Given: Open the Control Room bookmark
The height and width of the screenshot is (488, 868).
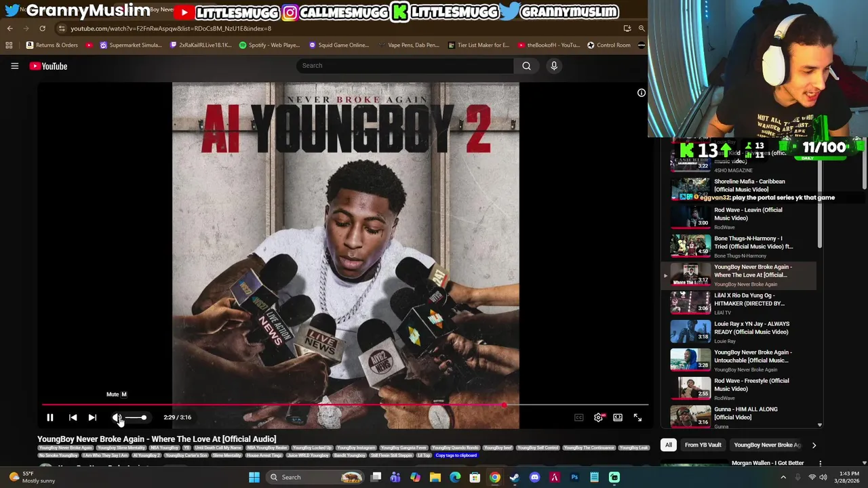Looking at the screenshot, I should pyautogui.click(x=608, y=45).
